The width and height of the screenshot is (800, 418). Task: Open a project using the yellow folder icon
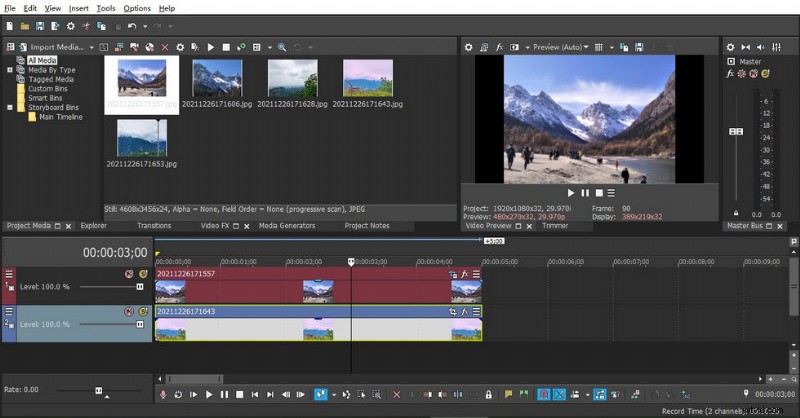(x=24, y=26)
